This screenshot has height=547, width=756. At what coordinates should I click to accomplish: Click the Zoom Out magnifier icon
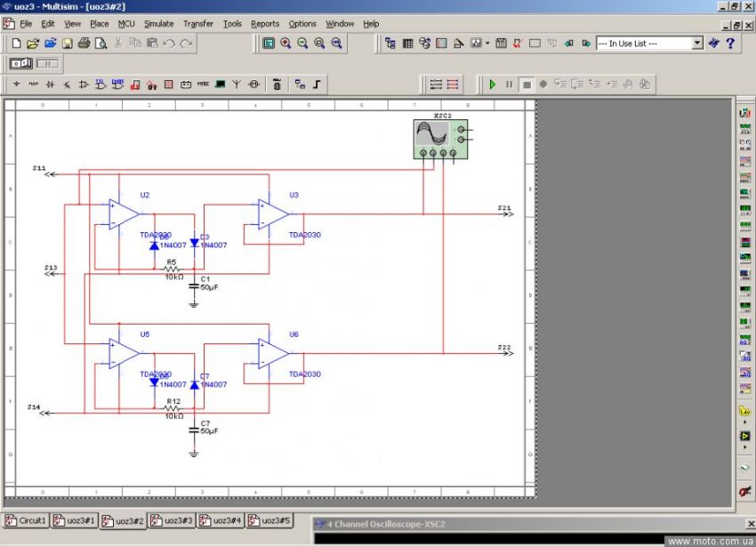click(302, 43)
